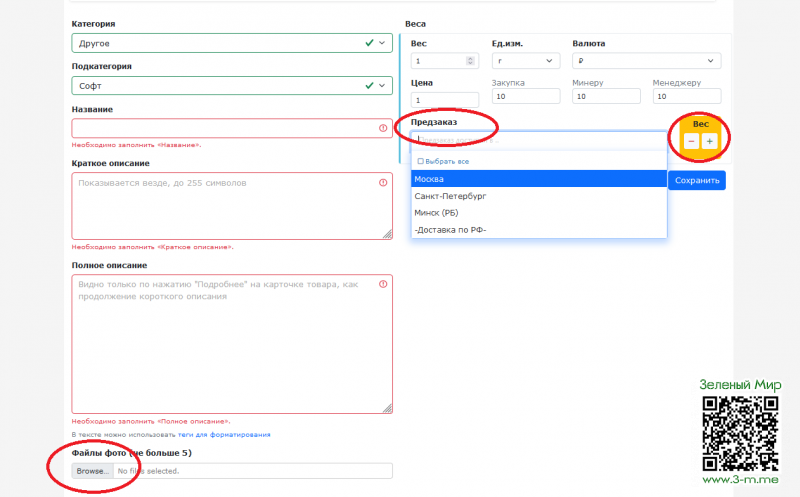Click the QR code image
This screenshot has height=497, width=800.
[x=740, y=432]
